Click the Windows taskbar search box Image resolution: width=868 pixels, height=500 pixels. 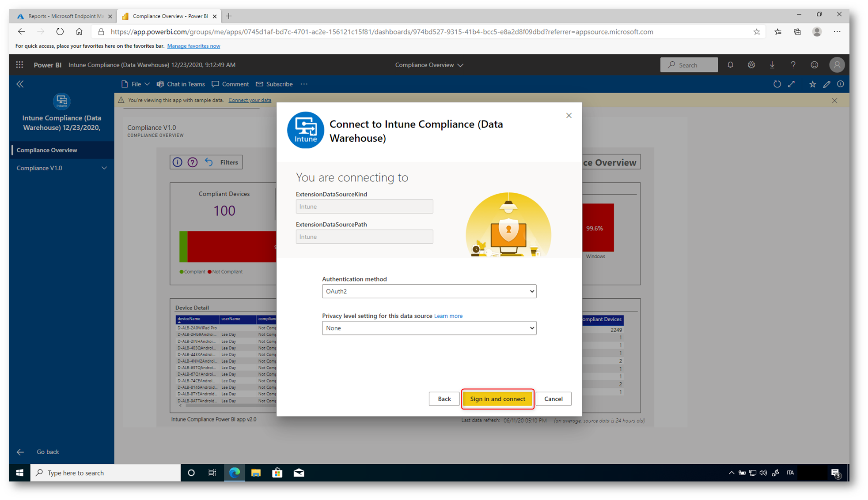coord(106,473)
